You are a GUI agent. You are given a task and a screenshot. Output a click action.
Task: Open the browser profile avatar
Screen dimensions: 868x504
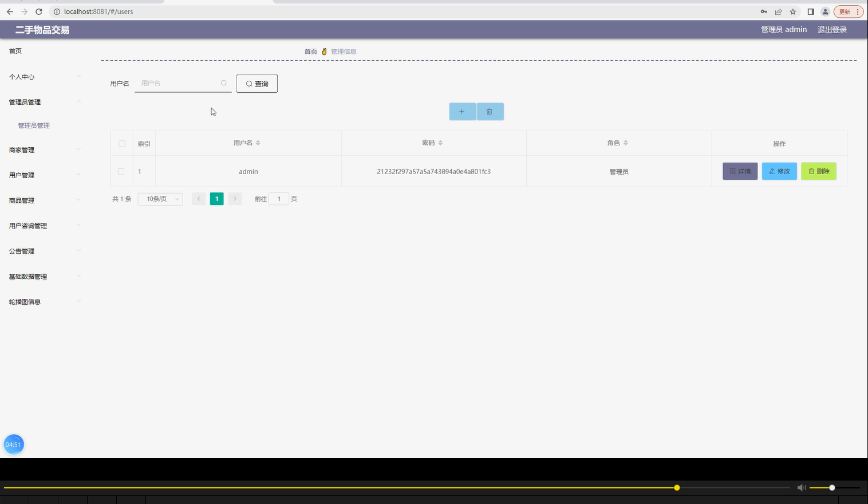[x=825, y=11]
